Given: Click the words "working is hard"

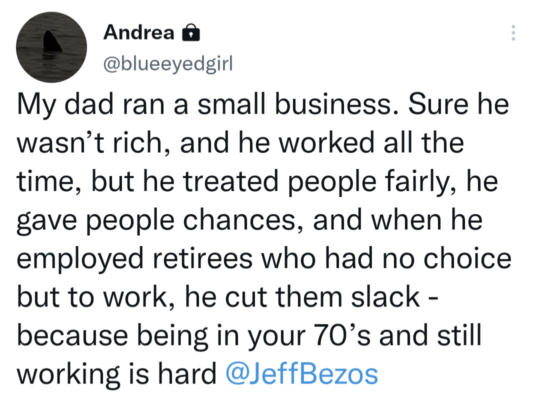Looking at the screenshot, I should [116, 375].
